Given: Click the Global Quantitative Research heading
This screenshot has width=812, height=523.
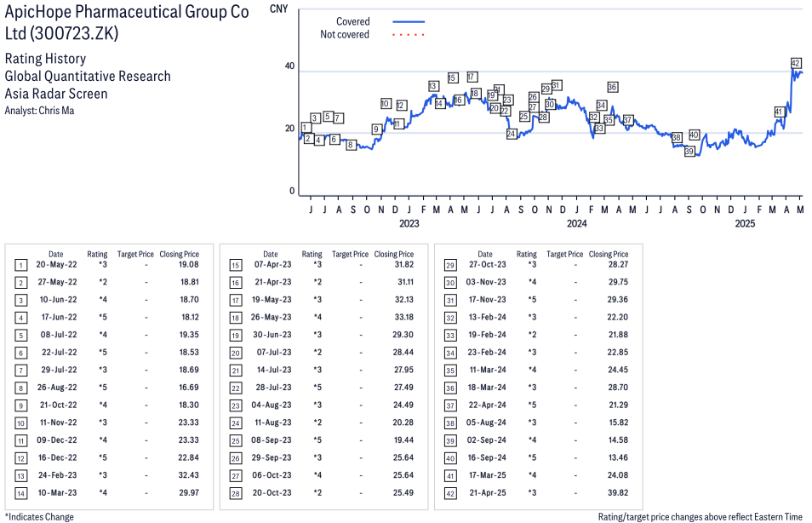Looking at the screenshot, I should click(x=88, y=76).
